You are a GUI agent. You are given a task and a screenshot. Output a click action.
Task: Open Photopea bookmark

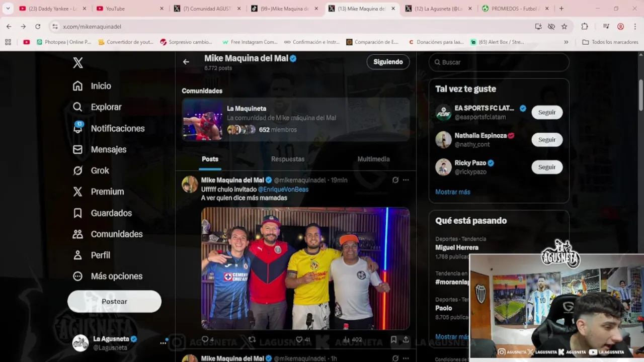(64, 42)
